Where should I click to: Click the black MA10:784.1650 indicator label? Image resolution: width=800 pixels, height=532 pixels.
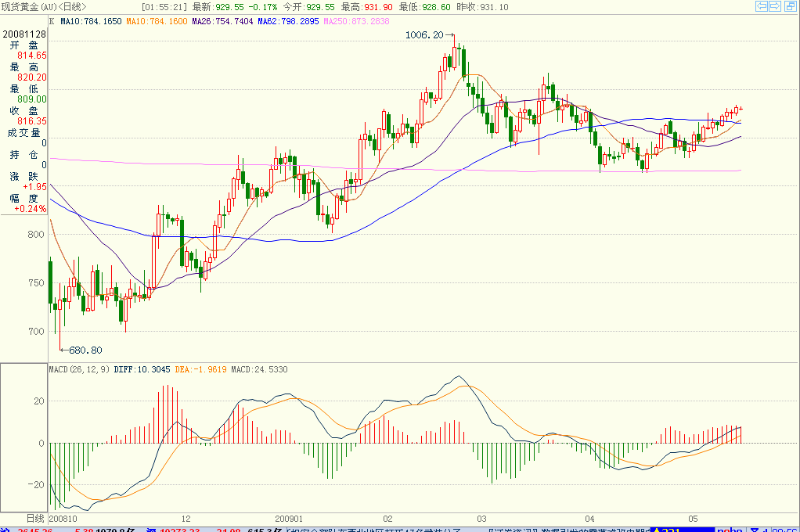(x=91, y=21)
